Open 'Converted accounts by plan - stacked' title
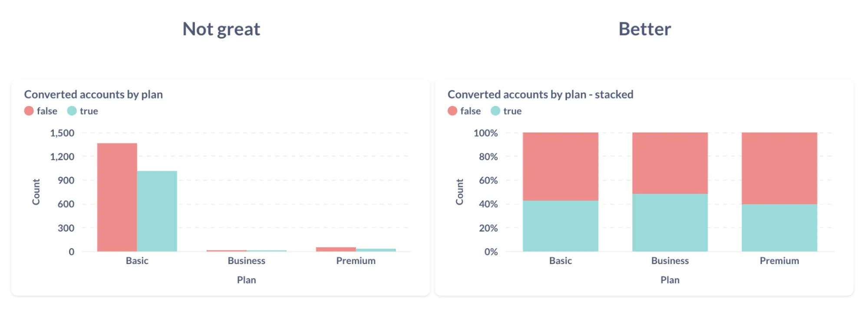868x310 pixels. 540,95
